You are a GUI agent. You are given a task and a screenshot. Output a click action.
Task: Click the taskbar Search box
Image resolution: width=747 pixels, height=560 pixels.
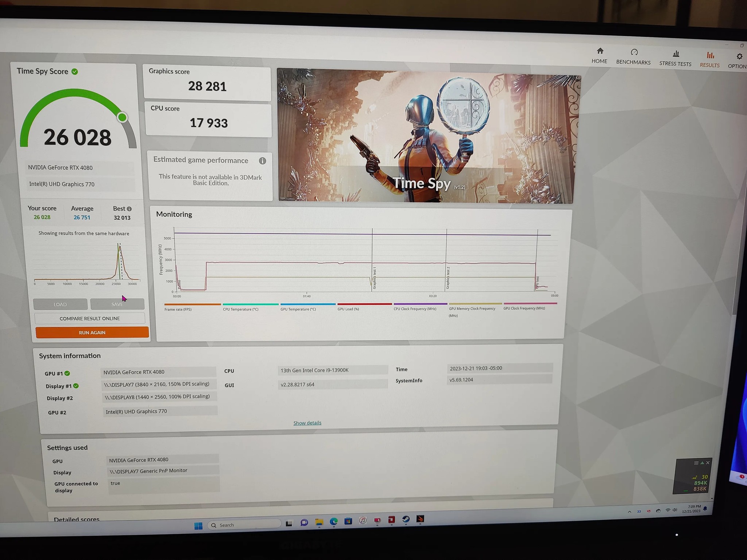[x=244, y=525]
